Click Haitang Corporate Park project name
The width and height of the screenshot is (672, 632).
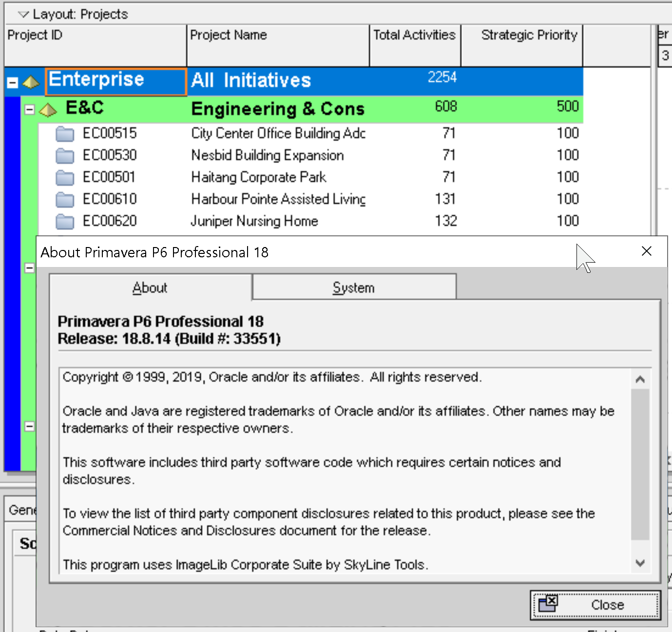point(259,177)
